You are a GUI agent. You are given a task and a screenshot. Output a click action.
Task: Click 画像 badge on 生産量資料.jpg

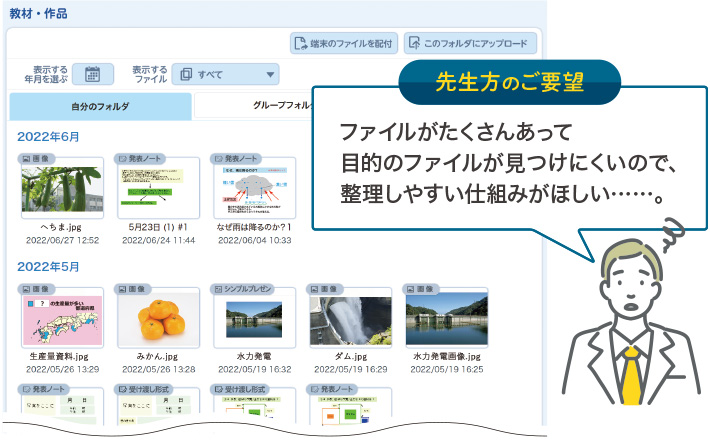[36, 288]
